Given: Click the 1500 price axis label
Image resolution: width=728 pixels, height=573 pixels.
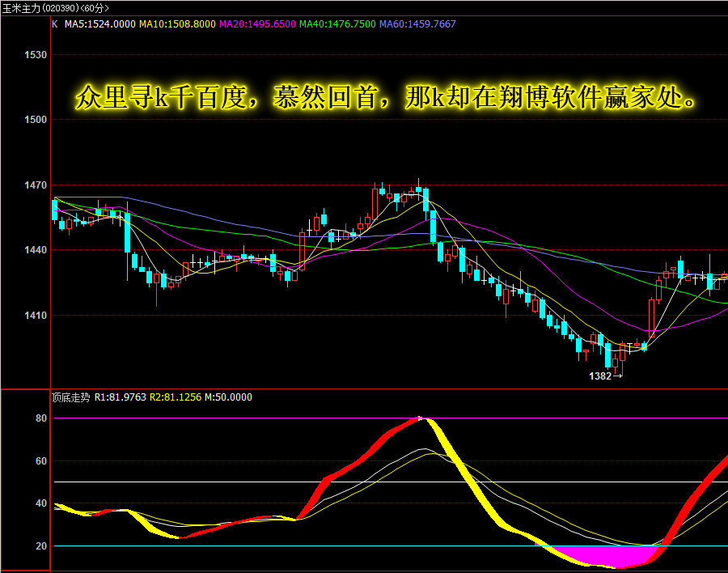Looking at the screenshot, I should click(x=36, y=120).
